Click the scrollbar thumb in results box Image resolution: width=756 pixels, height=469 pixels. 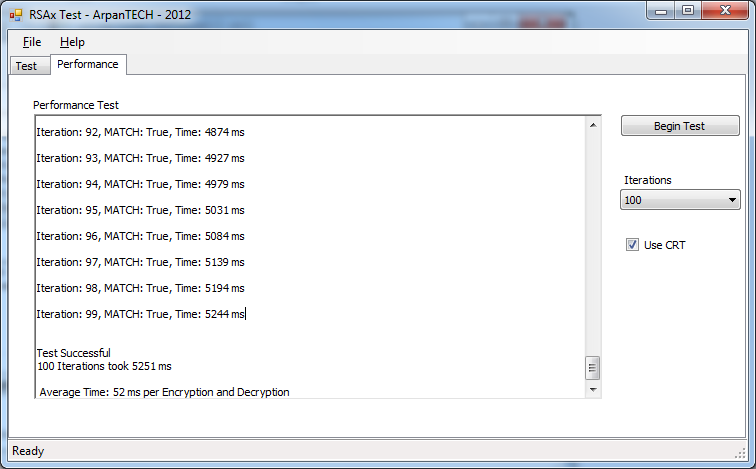click(593, 368)
